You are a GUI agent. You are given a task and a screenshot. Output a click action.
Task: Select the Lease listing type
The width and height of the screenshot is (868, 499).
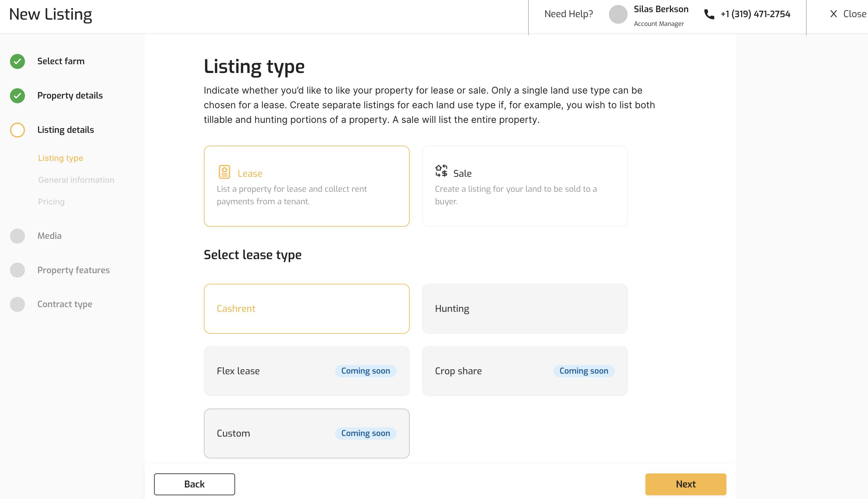point(306,186)
